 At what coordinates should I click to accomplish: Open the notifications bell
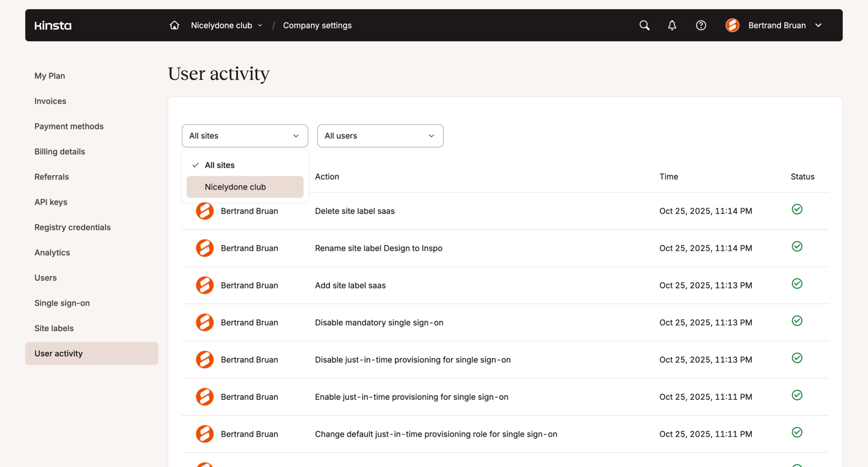click(672, 25)
